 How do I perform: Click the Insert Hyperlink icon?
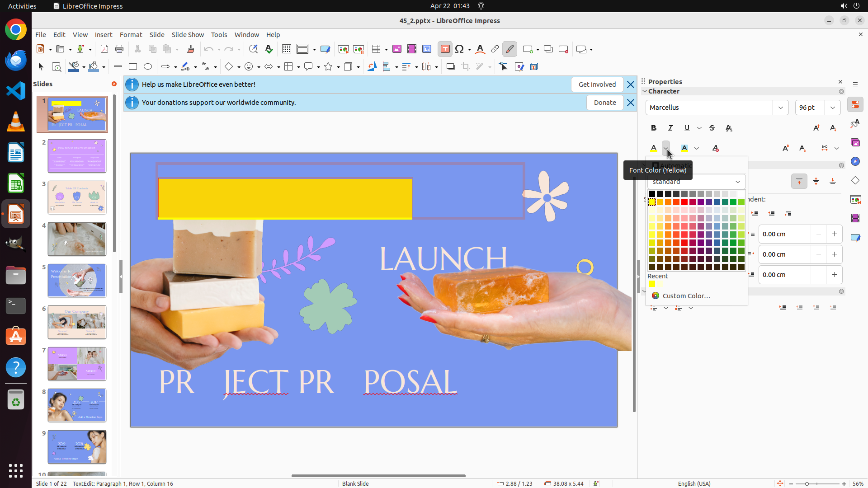(495, 49)
